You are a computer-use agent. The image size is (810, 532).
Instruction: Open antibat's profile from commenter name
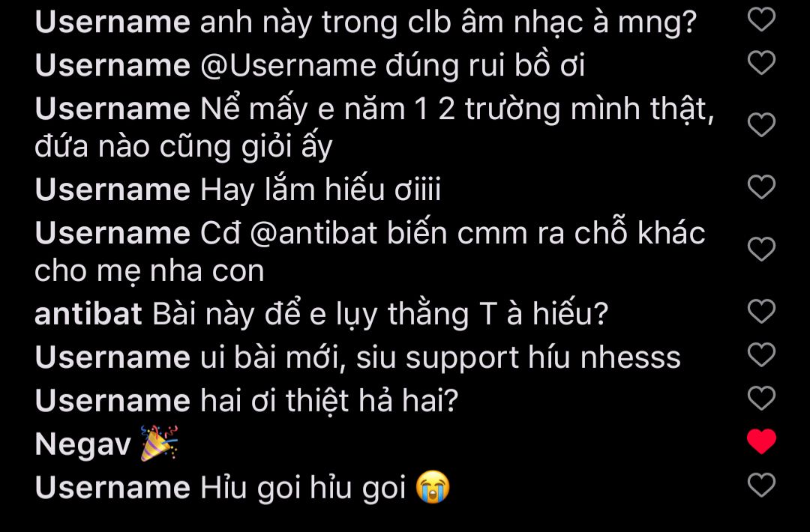tap(88, 314)
